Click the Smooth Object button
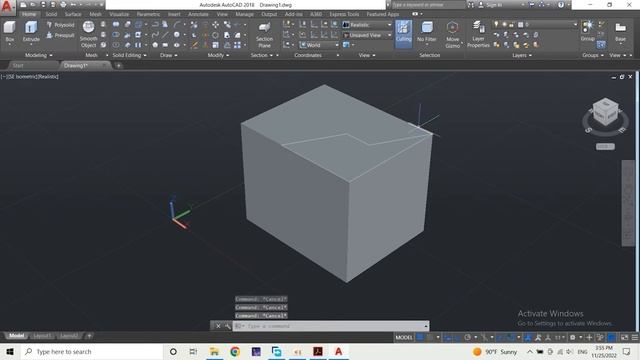 [x=88, y=34]
